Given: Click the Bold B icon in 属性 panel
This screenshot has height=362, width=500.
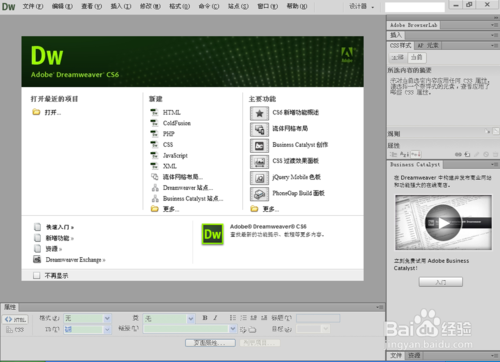Looking at the screenshot, I should coord(205,318).
